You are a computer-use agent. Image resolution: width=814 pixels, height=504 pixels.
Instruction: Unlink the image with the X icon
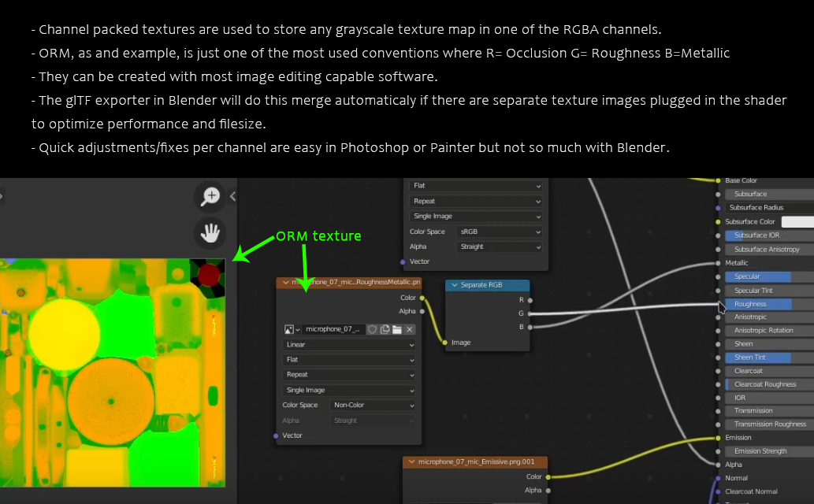pyautogui.click(x=410, y=330)
